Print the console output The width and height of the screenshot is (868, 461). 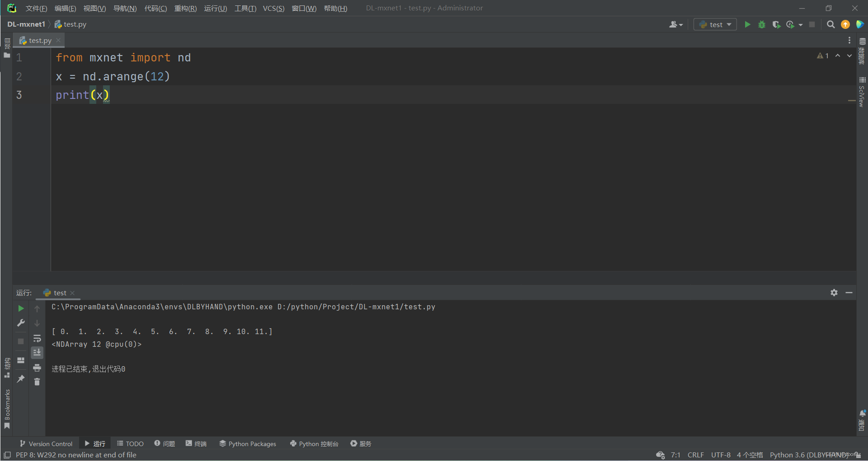point(37,368)
